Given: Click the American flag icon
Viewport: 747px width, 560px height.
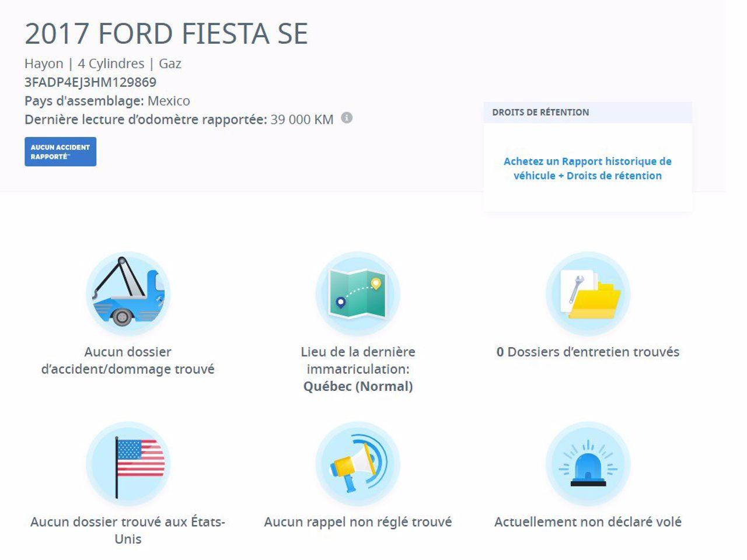Looking at the screenshot, I should click(128, 464).
